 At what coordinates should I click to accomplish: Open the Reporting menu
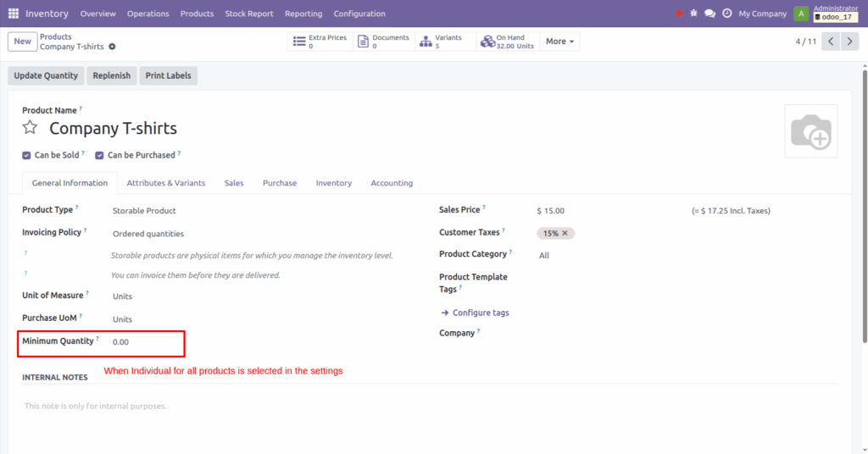pyautogui.click(x=303, y=14)
